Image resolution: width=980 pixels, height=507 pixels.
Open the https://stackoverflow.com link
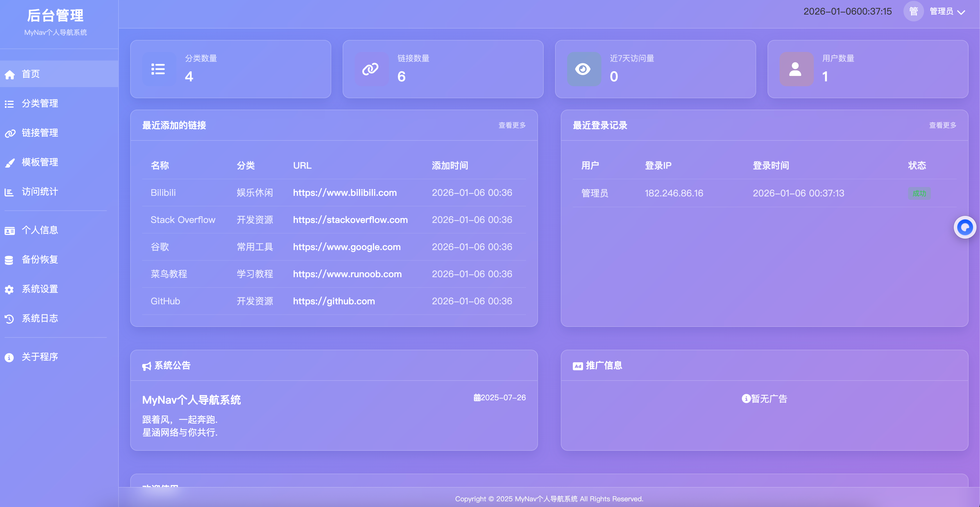pyautogui.click(x=350, y=220)
